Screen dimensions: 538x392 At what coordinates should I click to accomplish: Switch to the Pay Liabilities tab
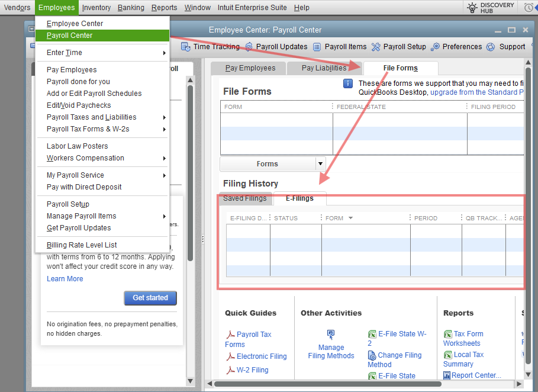tap(324, 68)
